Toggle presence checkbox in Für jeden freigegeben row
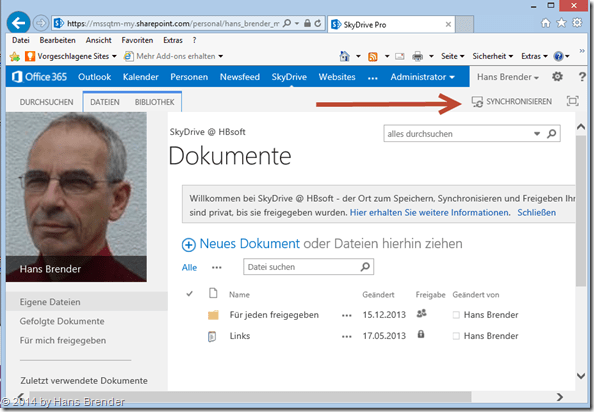The height and width of the screenshot is (412, 594). [x=456, y=315]
